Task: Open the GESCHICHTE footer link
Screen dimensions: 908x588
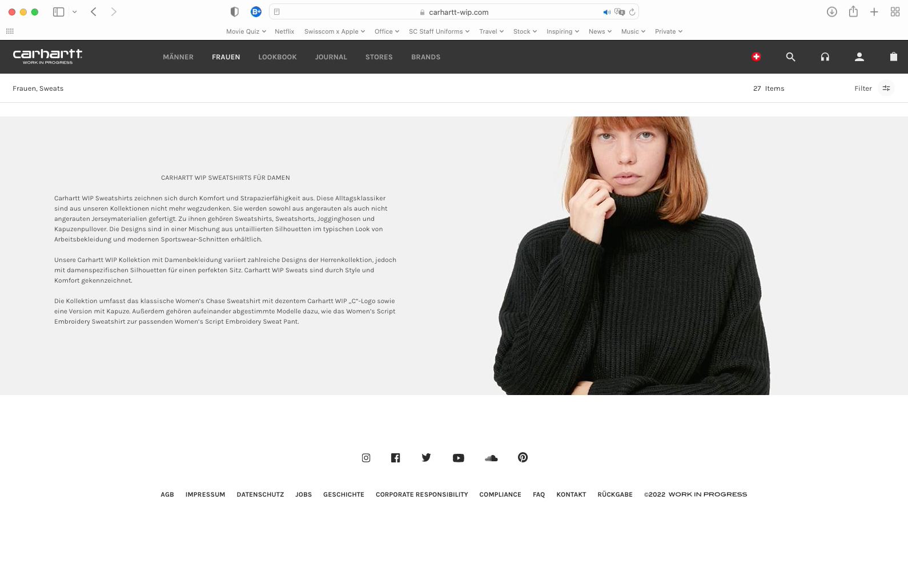Action: 344,494
